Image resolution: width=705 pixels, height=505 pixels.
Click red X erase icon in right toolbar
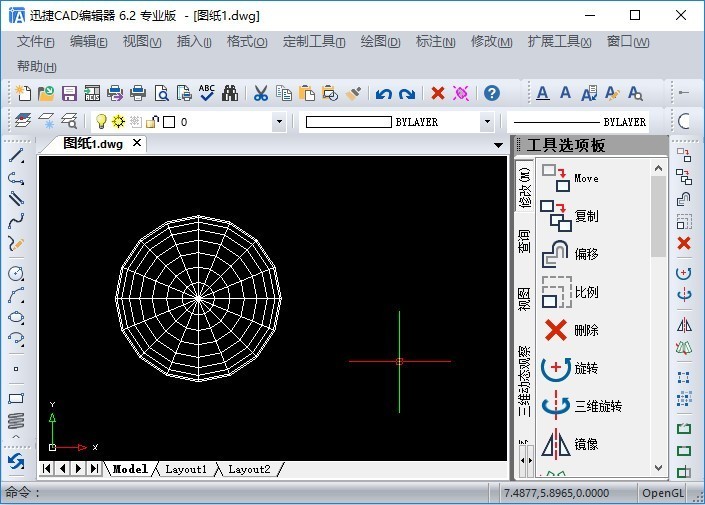684,243
